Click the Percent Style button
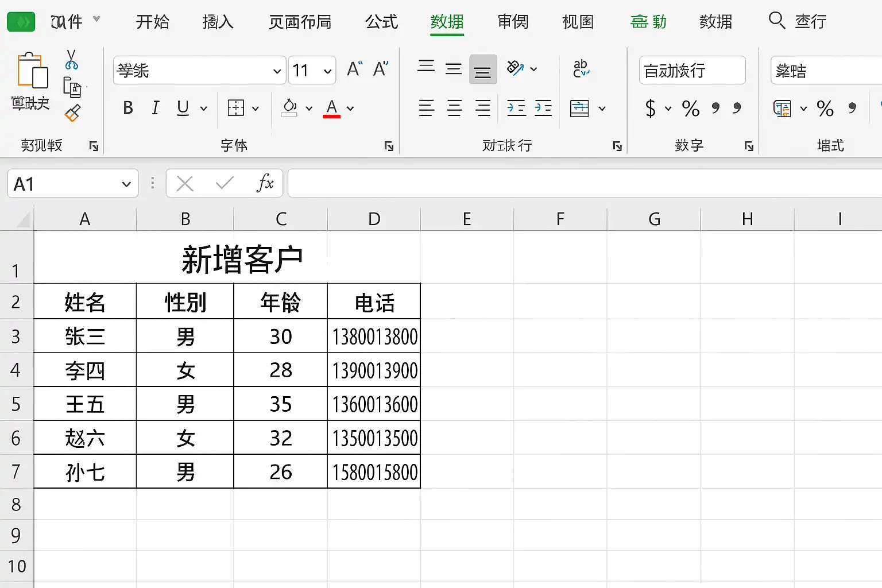 pyautogui.click(x=691, y=108)
